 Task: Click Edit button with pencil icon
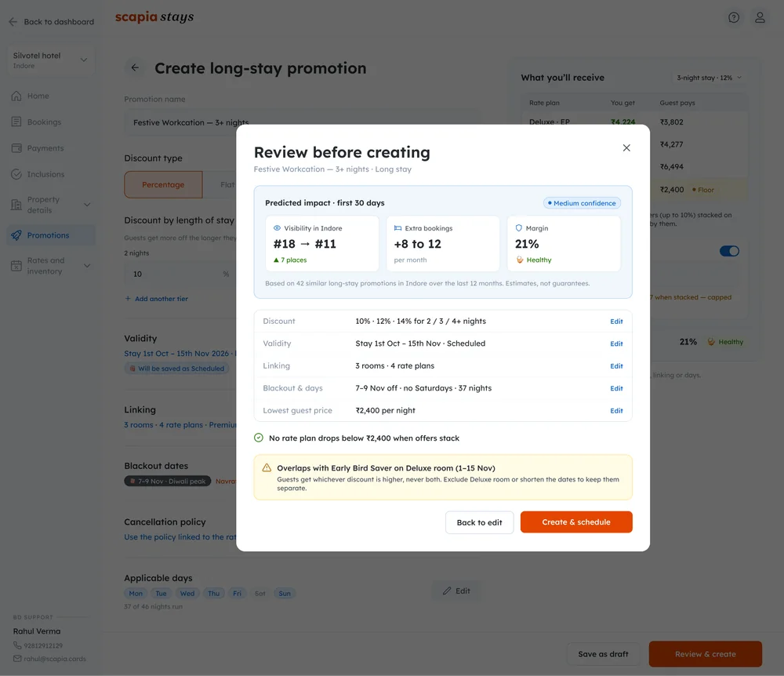tap(456, 591)
